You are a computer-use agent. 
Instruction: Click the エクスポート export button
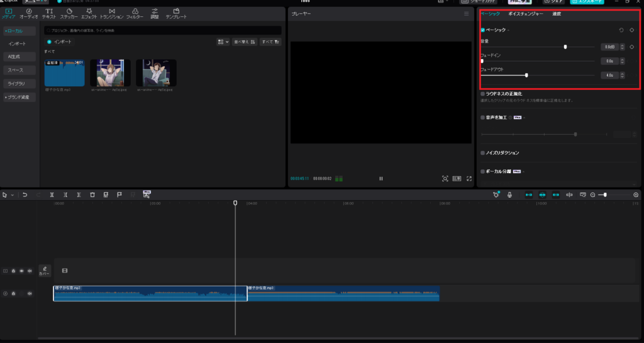(x=587, y=2)
